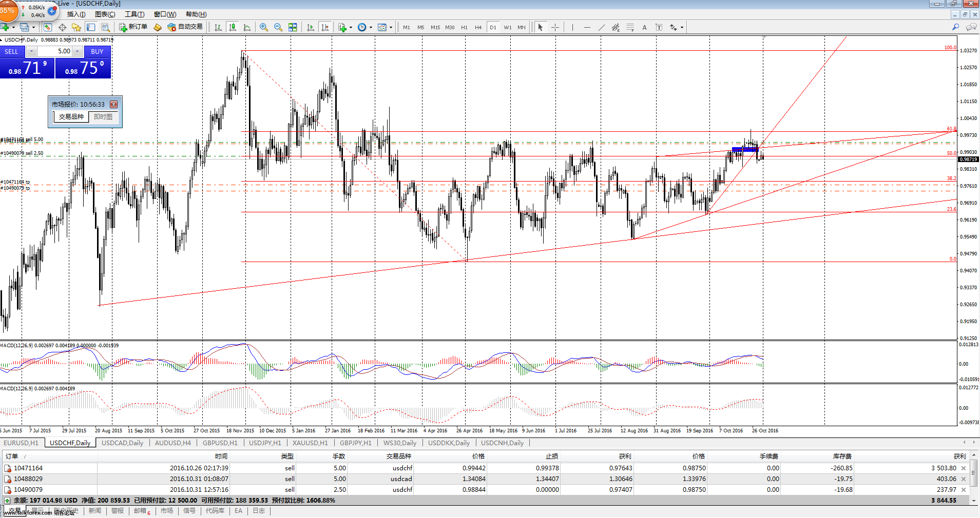Open the Data Window crosshair icon
This screenshot has width=980, height=518.
62,27
